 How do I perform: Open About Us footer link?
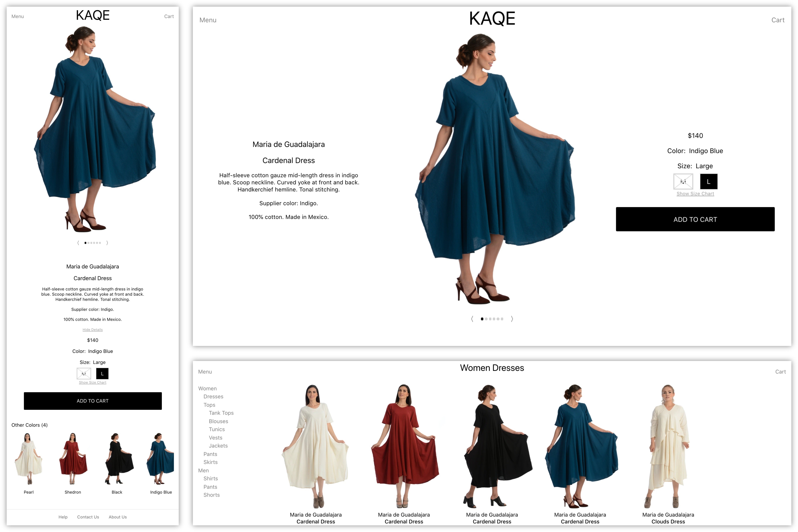(118, 517)
